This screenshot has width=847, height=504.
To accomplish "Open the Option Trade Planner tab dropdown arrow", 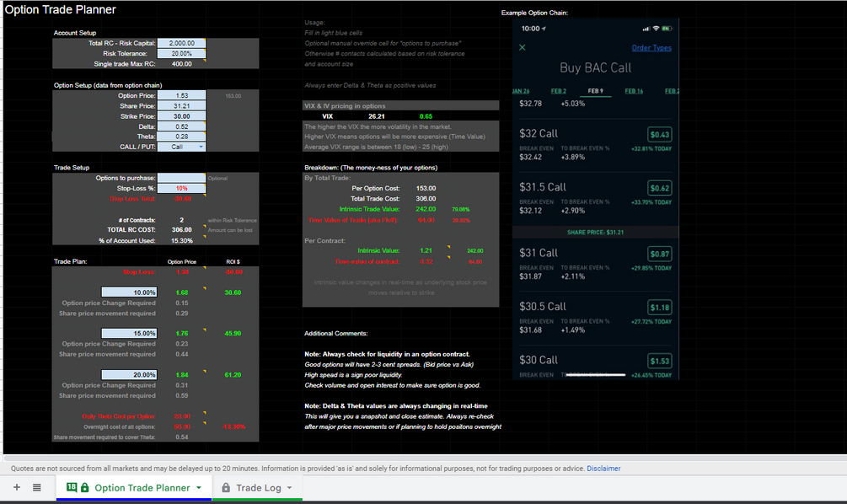I will click(x=199, y=486).
